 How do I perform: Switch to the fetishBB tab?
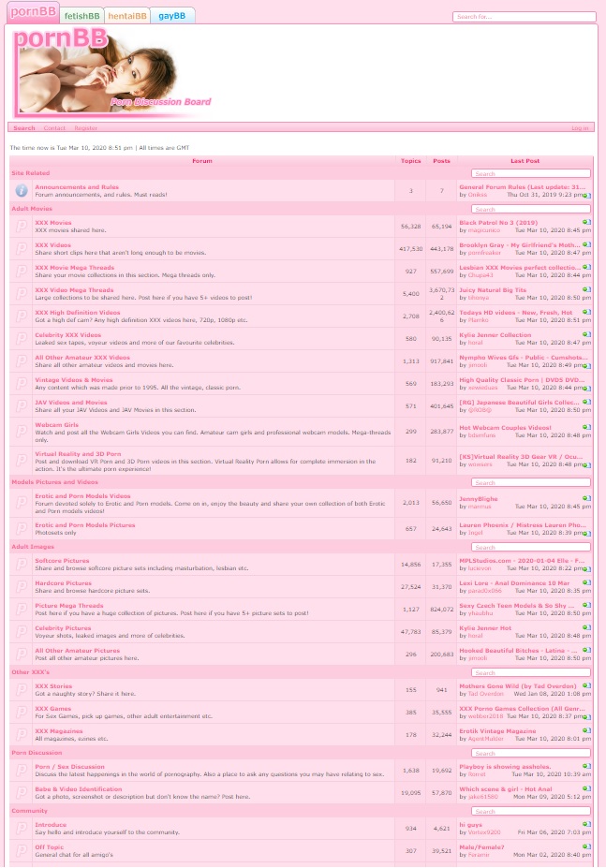coord(81,16)
